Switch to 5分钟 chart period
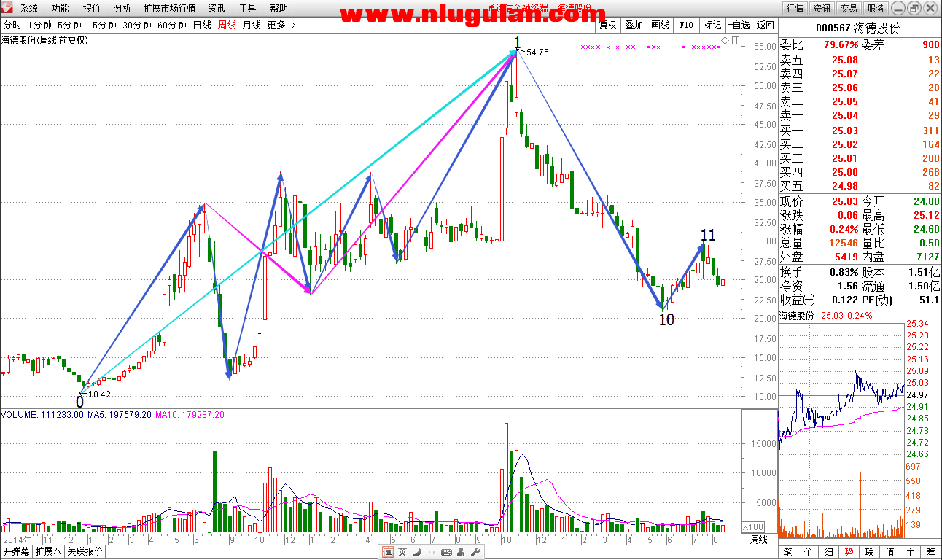942x560 pixels. tap(69, 25)
